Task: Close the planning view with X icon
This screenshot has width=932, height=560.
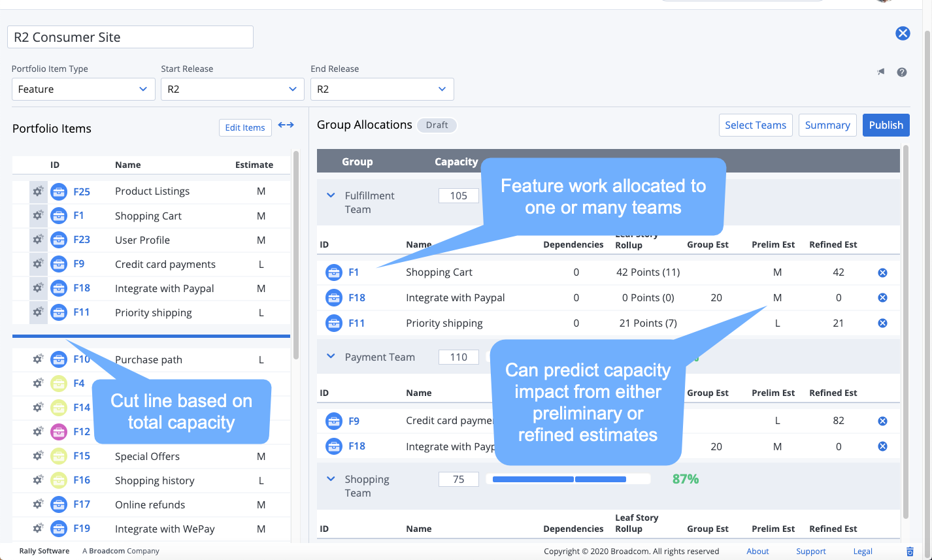Action: 903,33
